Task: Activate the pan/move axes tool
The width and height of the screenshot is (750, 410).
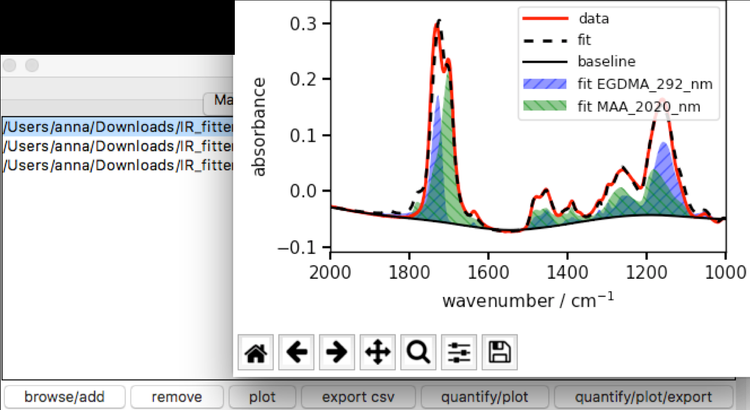Action: [378, 353]
